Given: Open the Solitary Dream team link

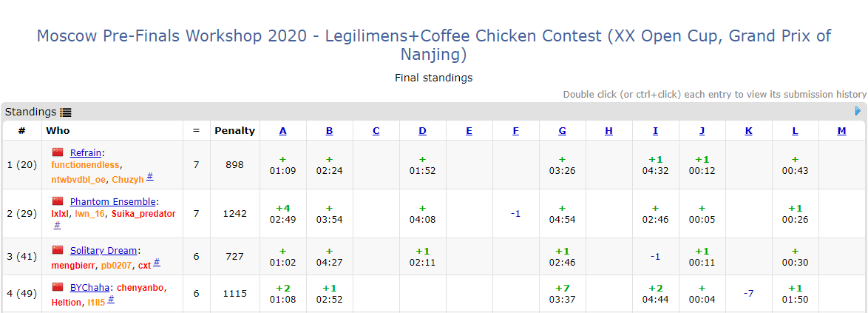Looking at the screenshot, I should tap(104, 250).
